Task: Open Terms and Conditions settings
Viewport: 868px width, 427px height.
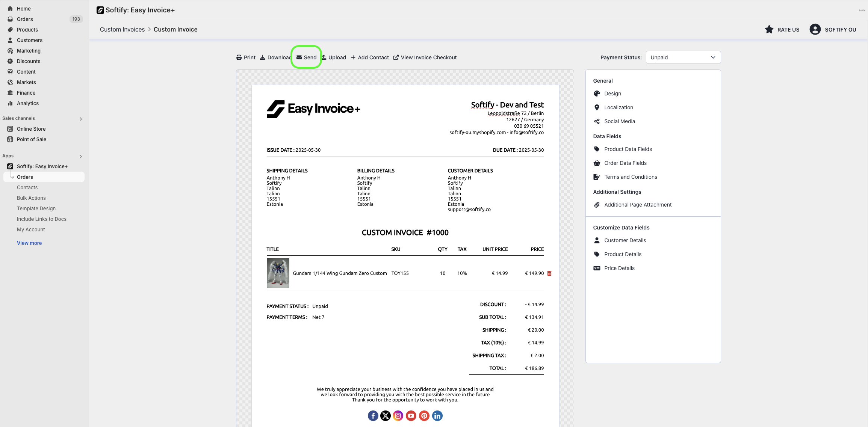Action: (631, 177)
